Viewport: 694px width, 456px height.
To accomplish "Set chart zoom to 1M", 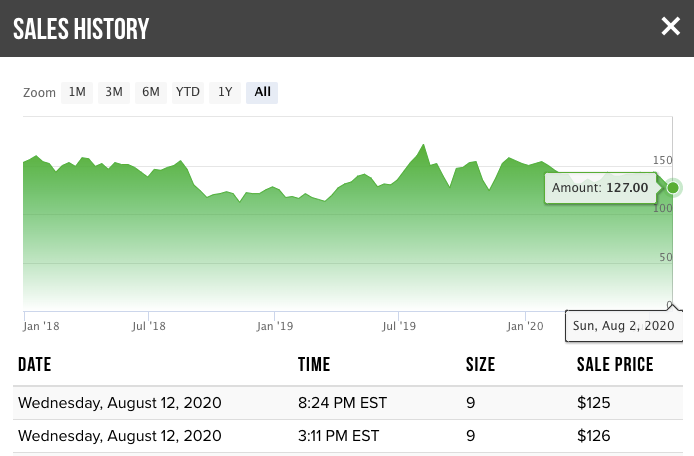I will [77, 92].
